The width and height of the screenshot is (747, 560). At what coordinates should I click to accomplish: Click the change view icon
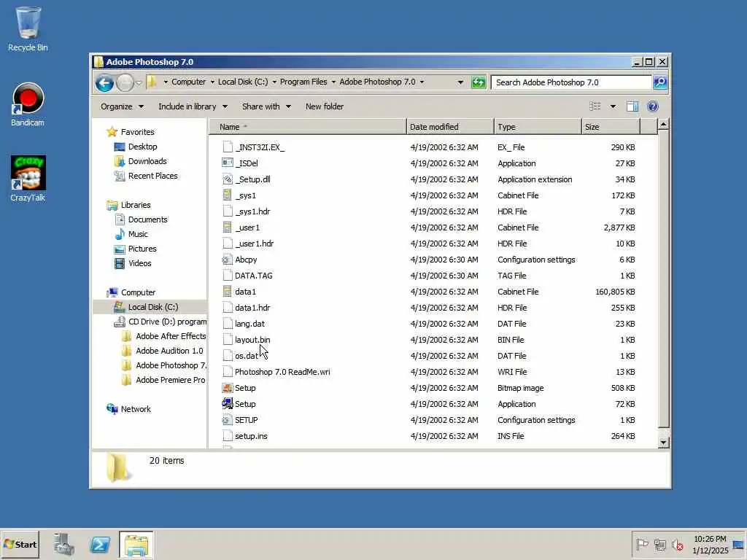(x=595, y=106)
